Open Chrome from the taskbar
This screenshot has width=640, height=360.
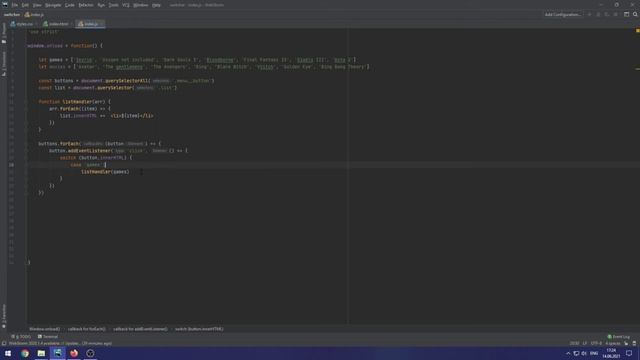tap(25, 353)
